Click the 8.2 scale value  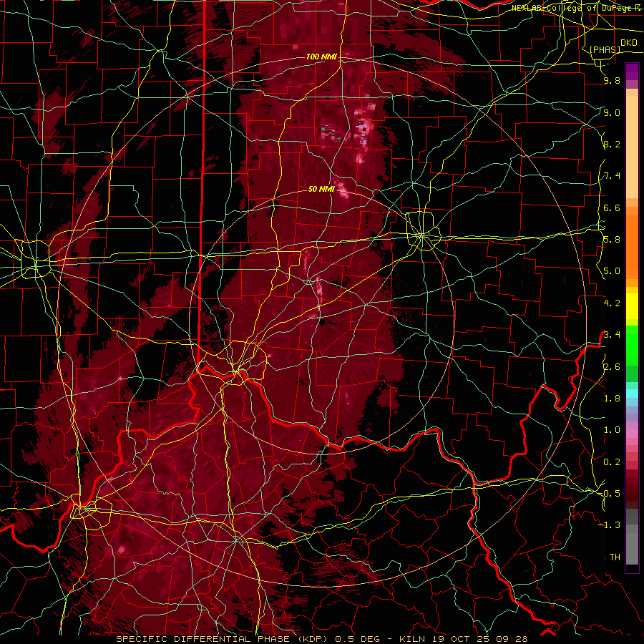coord(612,144)
